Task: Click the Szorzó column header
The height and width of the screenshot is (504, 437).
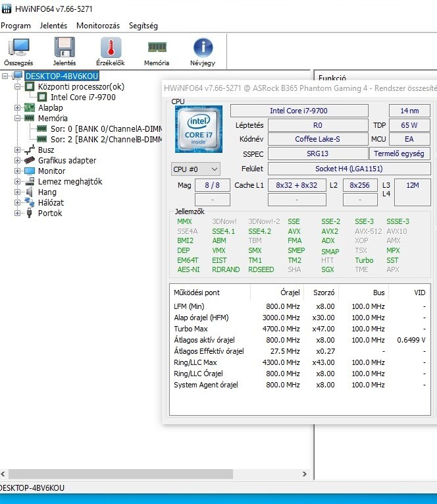Action: pos(321,293)
